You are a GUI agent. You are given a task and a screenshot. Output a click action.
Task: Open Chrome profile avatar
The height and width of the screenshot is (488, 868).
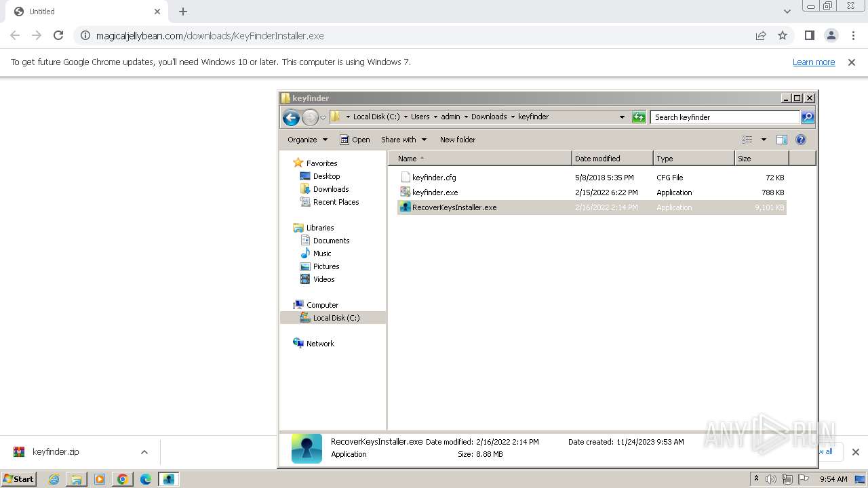pos(831,35)
